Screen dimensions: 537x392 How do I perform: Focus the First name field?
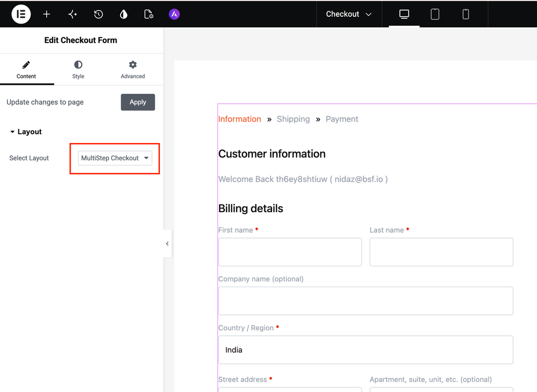(x=290, y=252)
